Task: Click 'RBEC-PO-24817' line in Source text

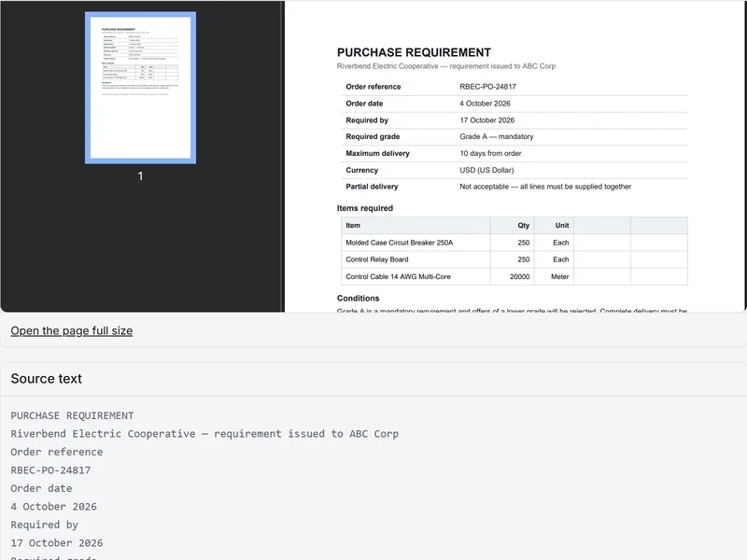Action: 50,470
